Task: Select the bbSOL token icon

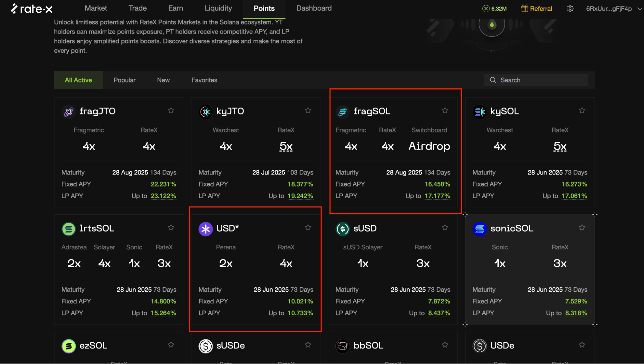Action: 342,346
